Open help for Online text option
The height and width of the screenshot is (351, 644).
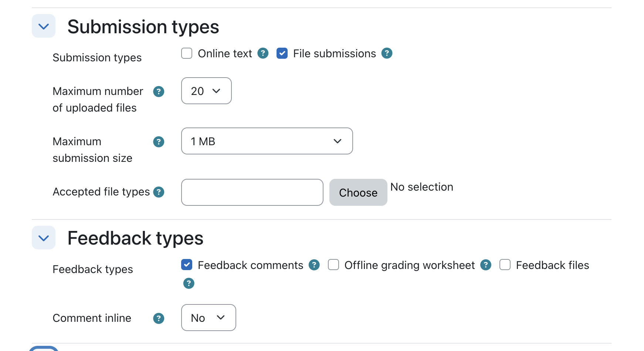coord(263,53)
